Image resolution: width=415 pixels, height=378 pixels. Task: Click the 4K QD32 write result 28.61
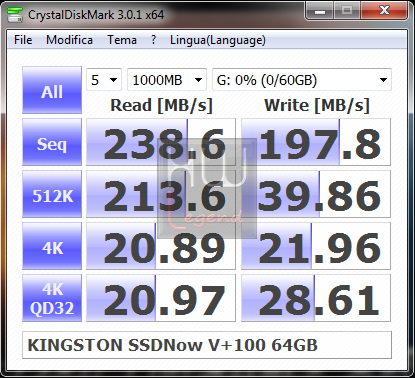[x=316, y=298]
